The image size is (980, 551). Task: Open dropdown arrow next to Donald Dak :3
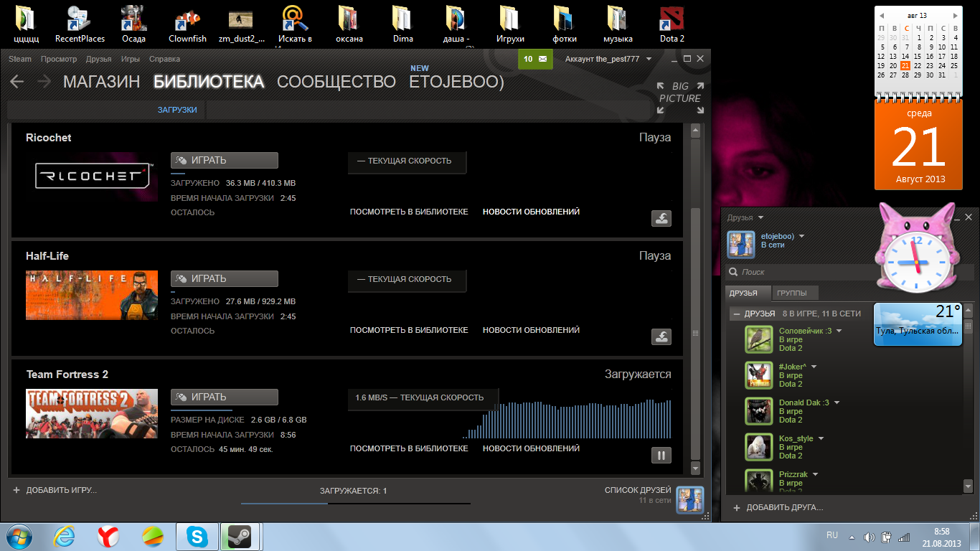837,402
